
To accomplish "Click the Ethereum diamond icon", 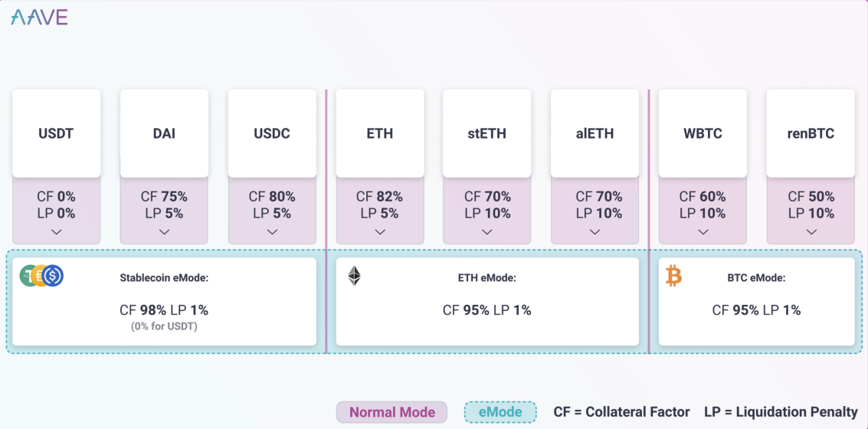I will click(x=354, y=276).
